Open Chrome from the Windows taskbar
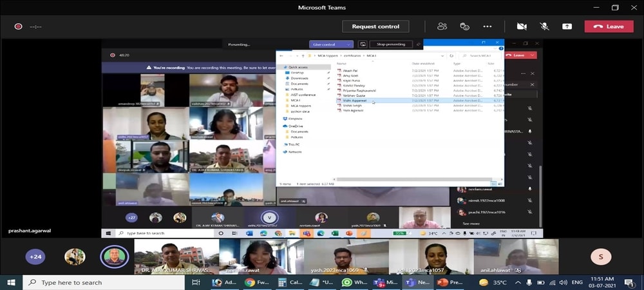The width and height of the screenshot is (644, 290). click(x=249, y=282)
